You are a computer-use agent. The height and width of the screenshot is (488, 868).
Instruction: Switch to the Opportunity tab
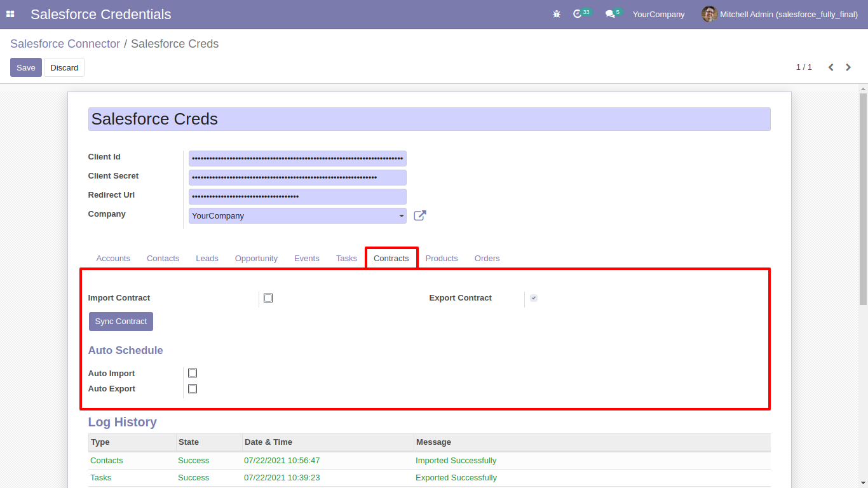point(256,259)
